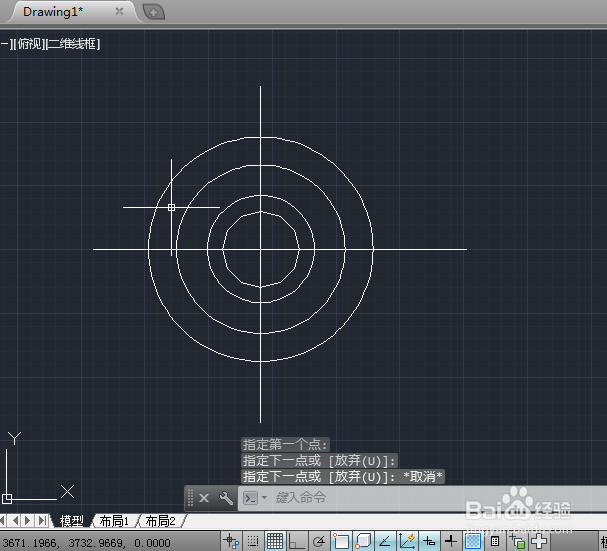Toggle 3D Object Snap cube icon
This screenshot has height=551, width=607.
coord(363,541)
